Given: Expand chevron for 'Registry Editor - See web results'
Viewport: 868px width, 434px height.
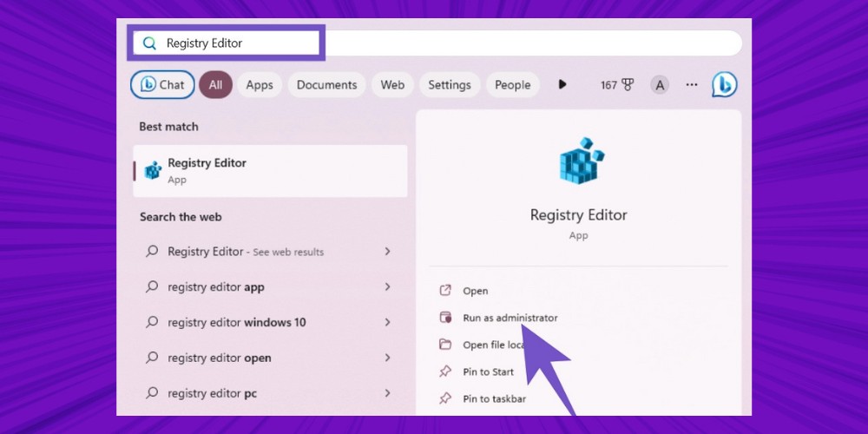Looking at the screenshot, I should tap(387, 252).
